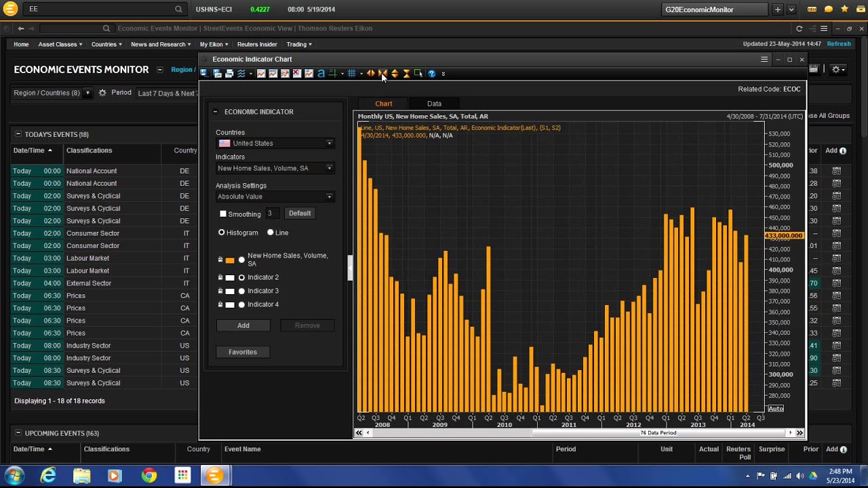
Task: Select the zoom rectangle selection tool
Action: tap(418, 73)
